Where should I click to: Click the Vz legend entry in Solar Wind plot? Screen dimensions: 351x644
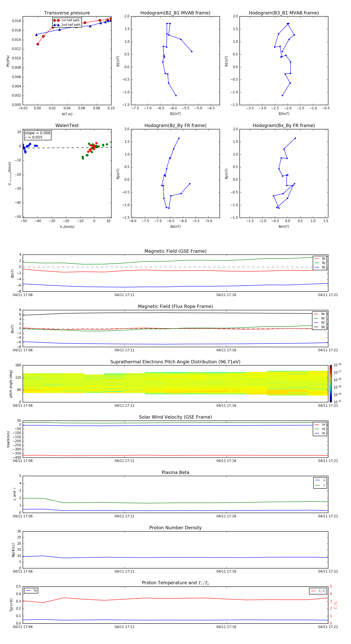tap(320, 433)
